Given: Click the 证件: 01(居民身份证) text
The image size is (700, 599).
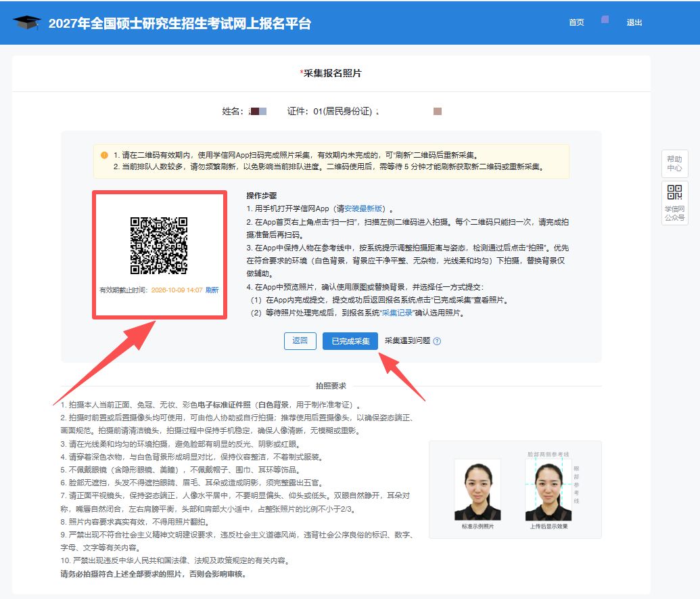Looking at the screenshot, I should click(x=330, y=111).
